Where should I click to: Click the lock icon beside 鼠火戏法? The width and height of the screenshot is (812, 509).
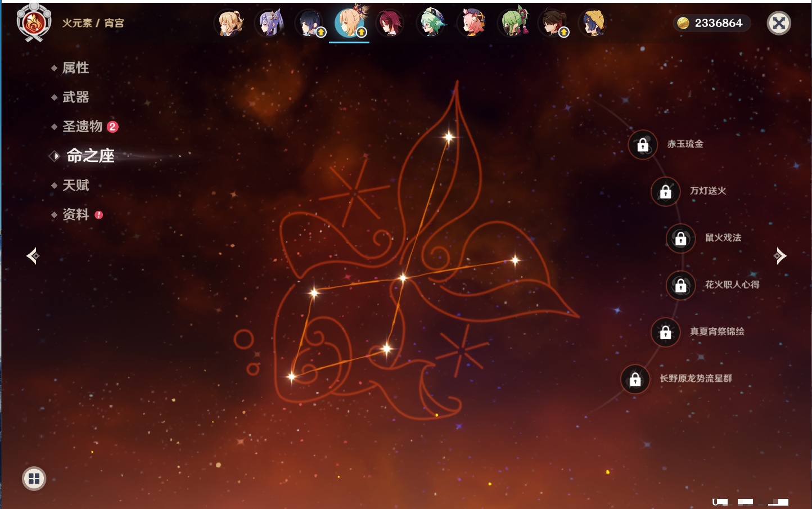pos(681,238)
